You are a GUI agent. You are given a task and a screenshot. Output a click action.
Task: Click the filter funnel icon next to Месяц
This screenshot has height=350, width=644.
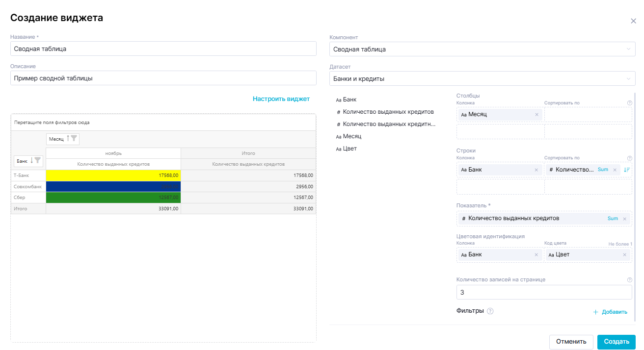(74, 139)
